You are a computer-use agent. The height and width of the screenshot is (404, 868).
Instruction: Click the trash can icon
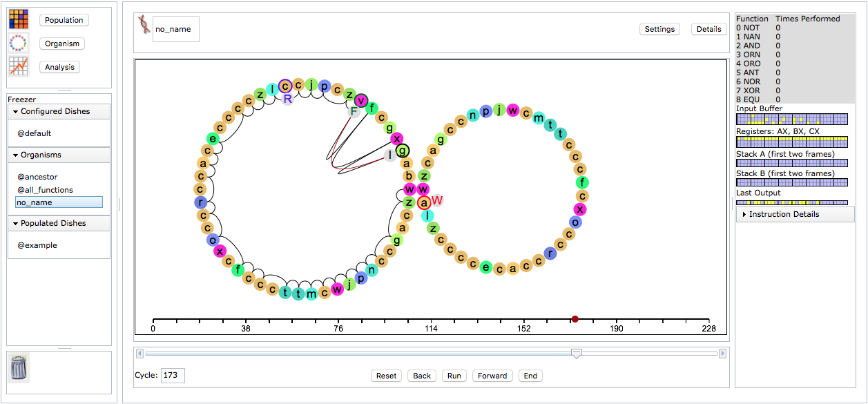(x=19, y=367)
